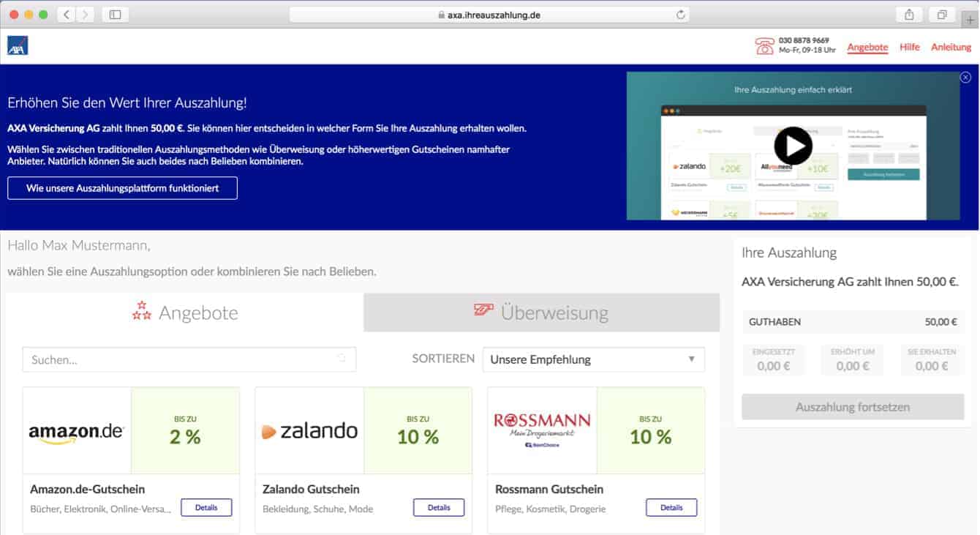This screenshot has width=980, height=535.
Task: Switch to the Angebote tab
Action: [185, 313]
